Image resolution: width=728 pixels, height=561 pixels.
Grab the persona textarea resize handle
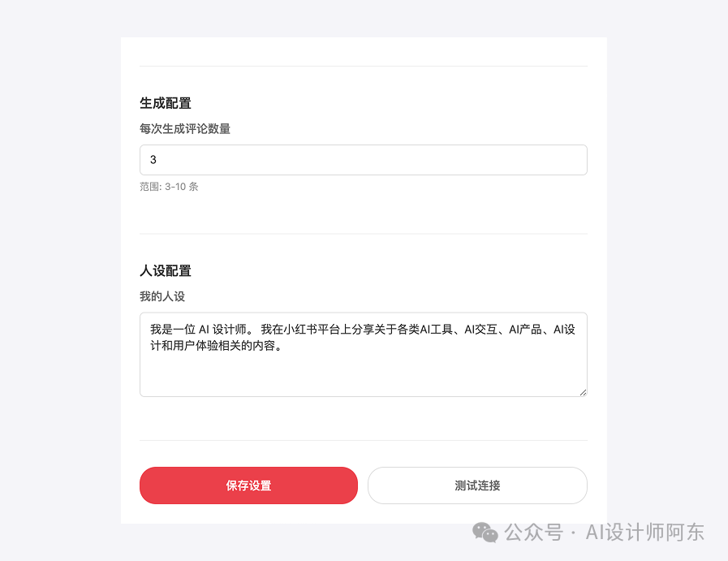point(581,391)
